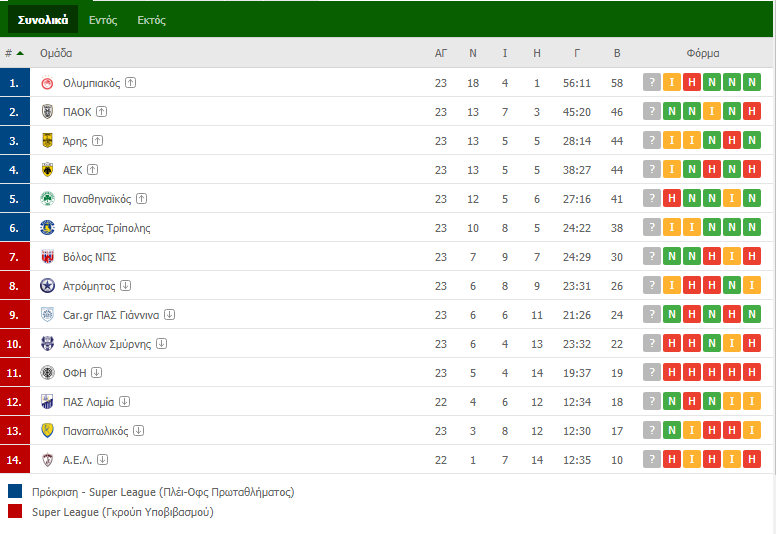Click the Παναθηναϊκός shamrock logo
The image size is (776, 534).
pos(48,199)
